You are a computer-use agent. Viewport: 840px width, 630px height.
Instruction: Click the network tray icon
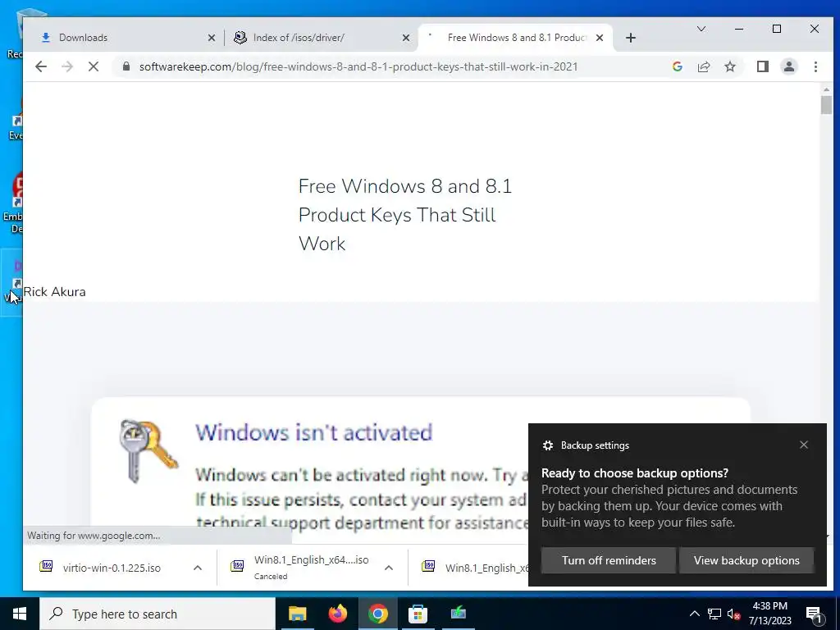(714, 614)
